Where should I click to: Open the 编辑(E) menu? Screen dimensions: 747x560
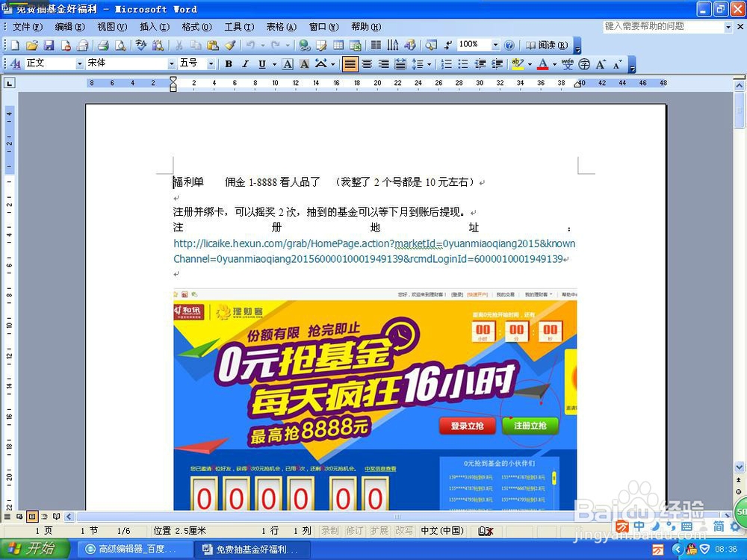coord(69,27)
